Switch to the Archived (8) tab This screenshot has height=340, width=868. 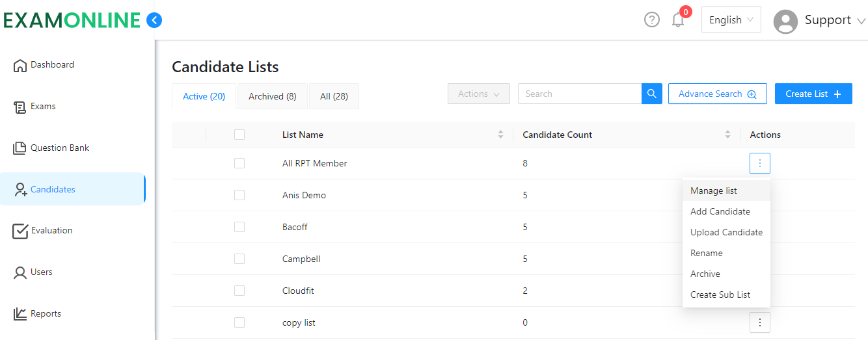pos(272,96)
